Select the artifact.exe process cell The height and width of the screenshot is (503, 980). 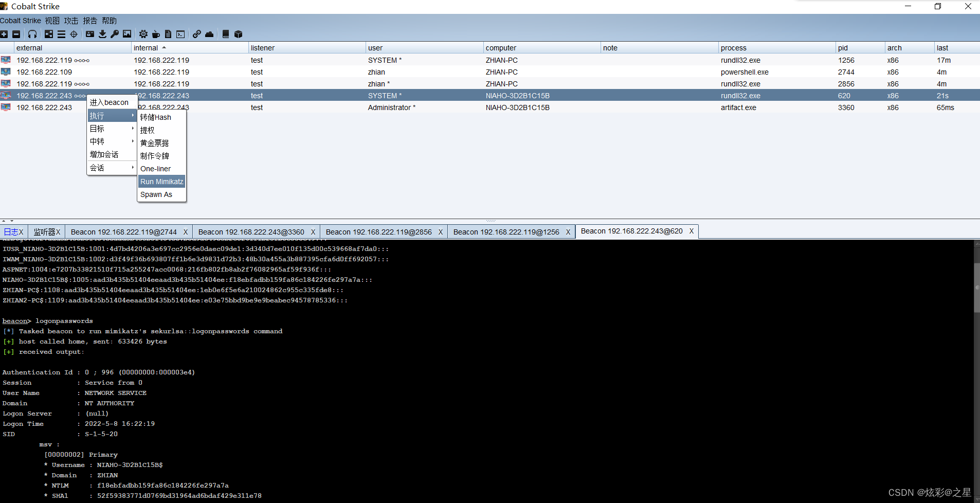pos(777,107)
